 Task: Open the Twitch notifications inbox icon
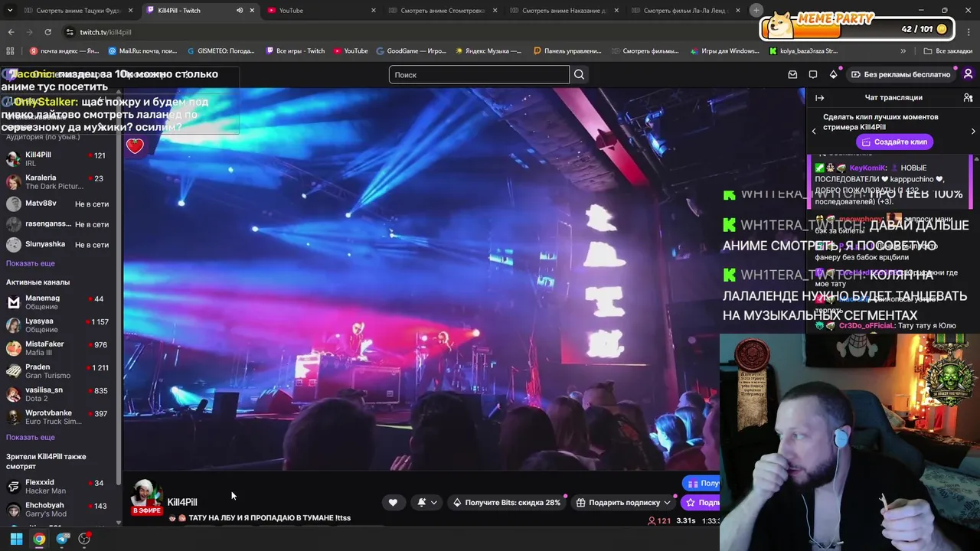point(792,74)
